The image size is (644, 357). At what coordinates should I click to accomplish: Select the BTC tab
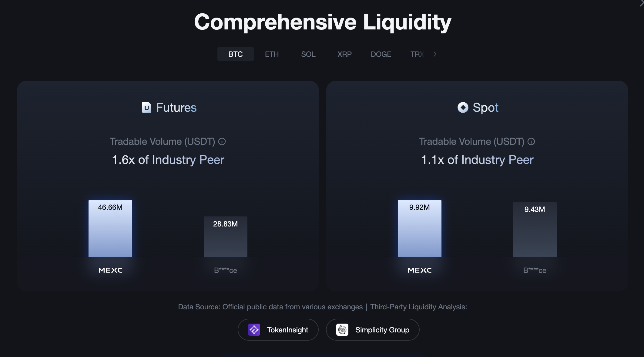pos(236,54)
